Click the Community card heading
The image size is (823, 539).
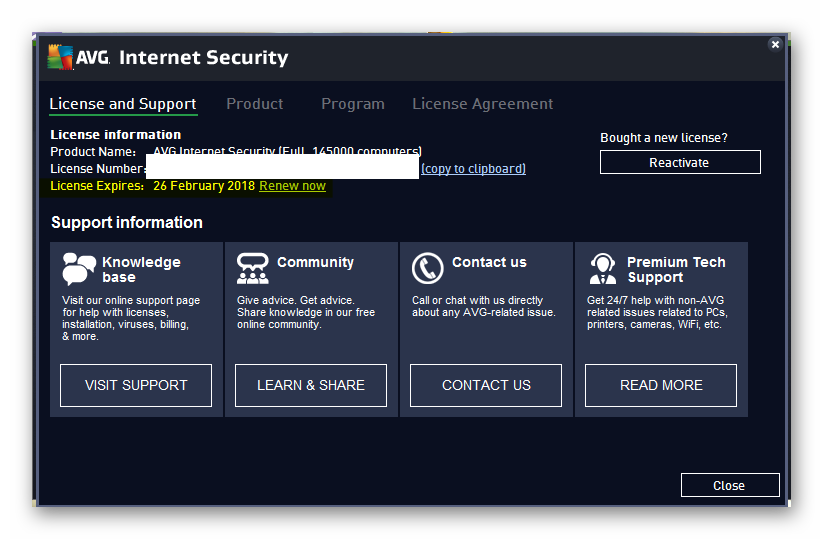[x=315, y=262]
